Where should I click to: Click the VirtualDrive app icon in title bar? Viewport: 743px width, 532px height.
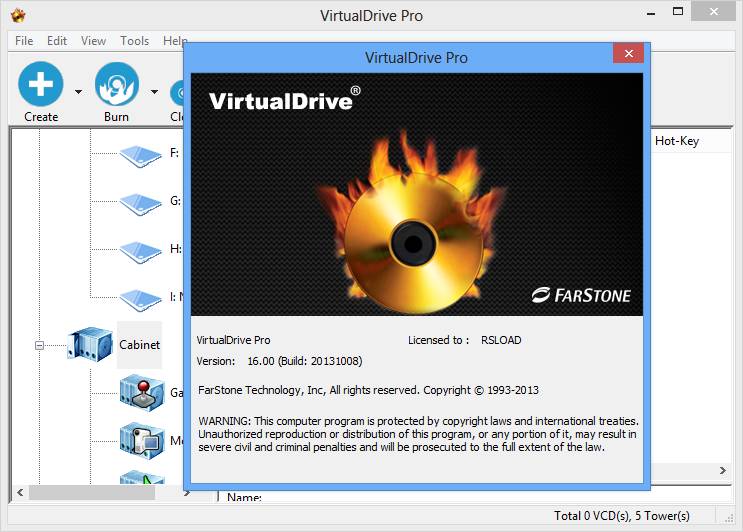[x=18, y=16]
